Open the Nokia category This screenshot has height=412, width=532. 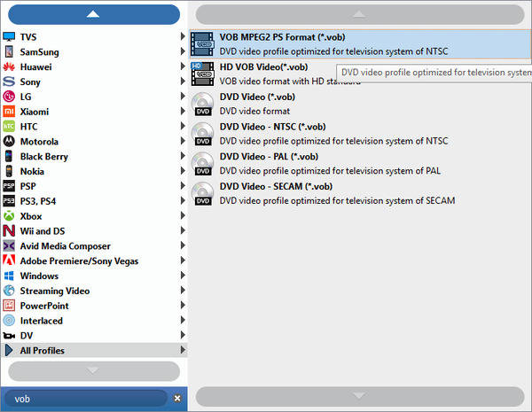point(94,171)
